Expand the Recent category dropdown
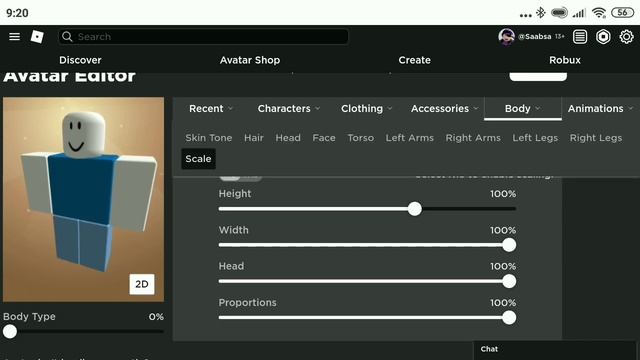The image size is (640, 360). pos(211,109)
